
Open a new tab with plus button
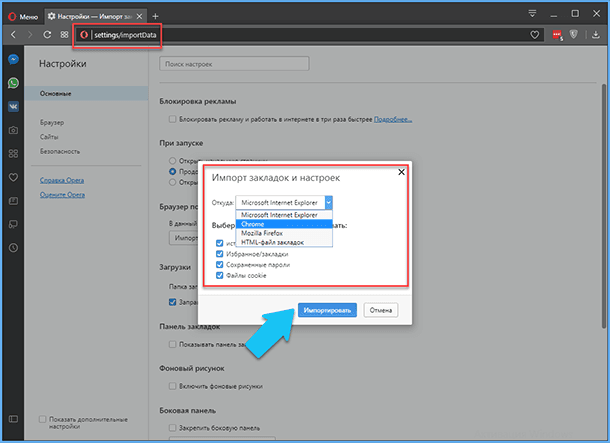pos(155,16)
